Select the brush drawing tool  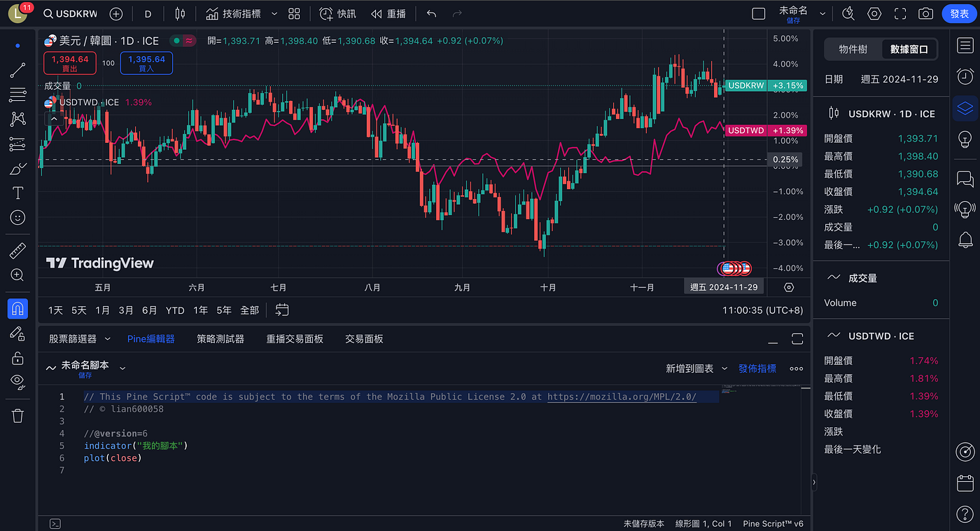(17, 169)
